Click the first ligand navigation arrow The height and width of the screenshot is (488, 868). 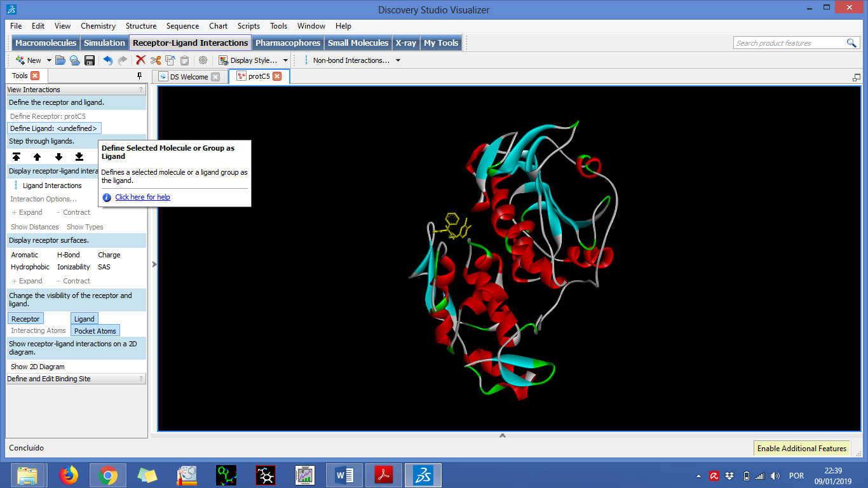tap(16, 156)
